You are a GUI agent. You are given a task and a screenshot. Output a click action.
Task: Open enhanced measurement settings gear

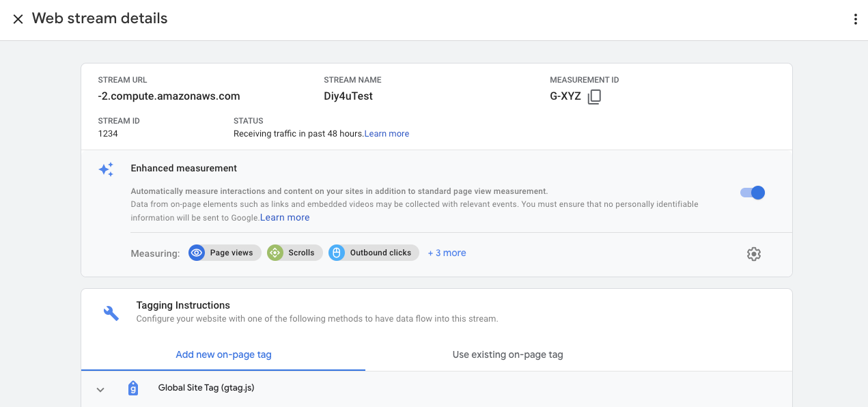753,254
